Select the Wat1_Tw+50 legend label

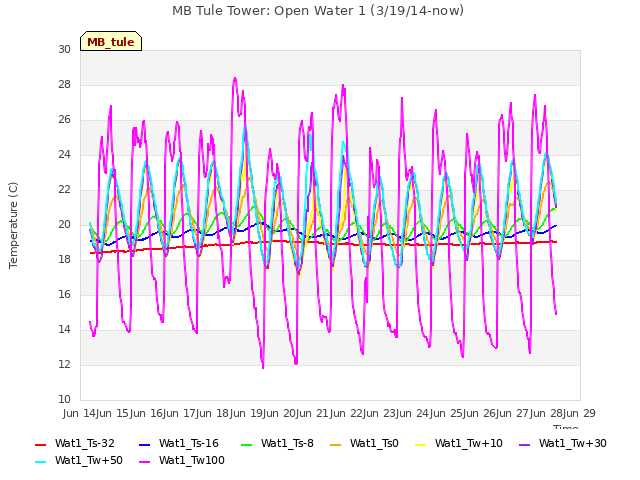[89, 460]
